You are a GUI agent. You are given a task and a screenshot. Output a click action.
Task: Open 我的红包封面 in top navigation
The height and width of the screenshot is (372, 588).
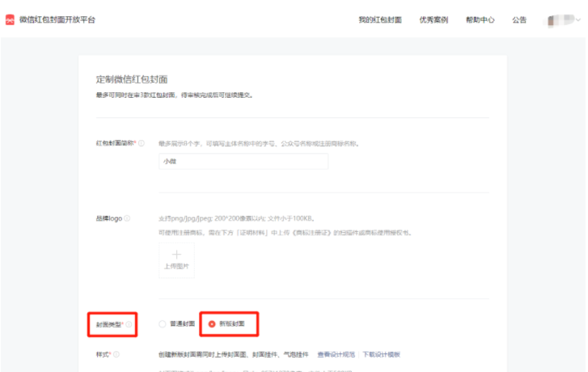tap(382, 19)
